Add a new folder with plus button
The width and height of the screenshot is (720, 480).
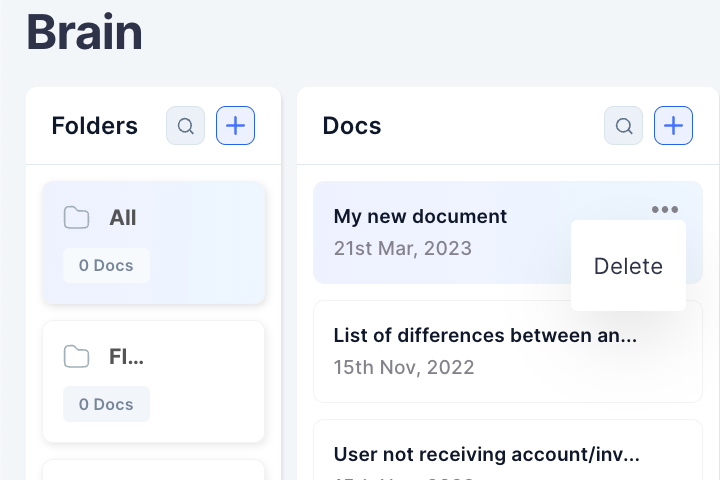tap(236, 126)
